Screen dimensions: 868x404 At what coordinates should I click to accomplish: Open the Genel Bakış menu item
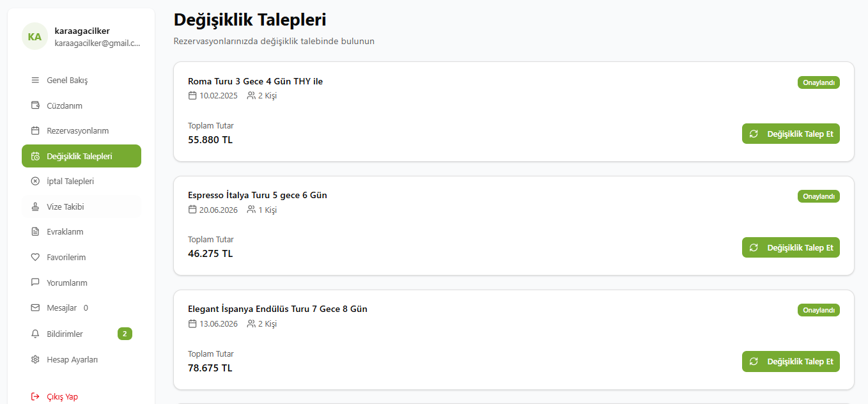point(67,81)
